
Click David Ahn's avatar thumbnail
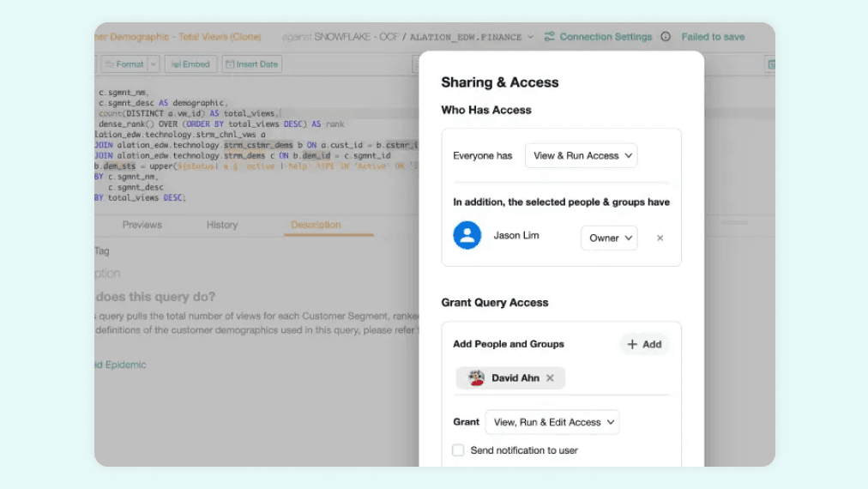(x=476, y=377)
